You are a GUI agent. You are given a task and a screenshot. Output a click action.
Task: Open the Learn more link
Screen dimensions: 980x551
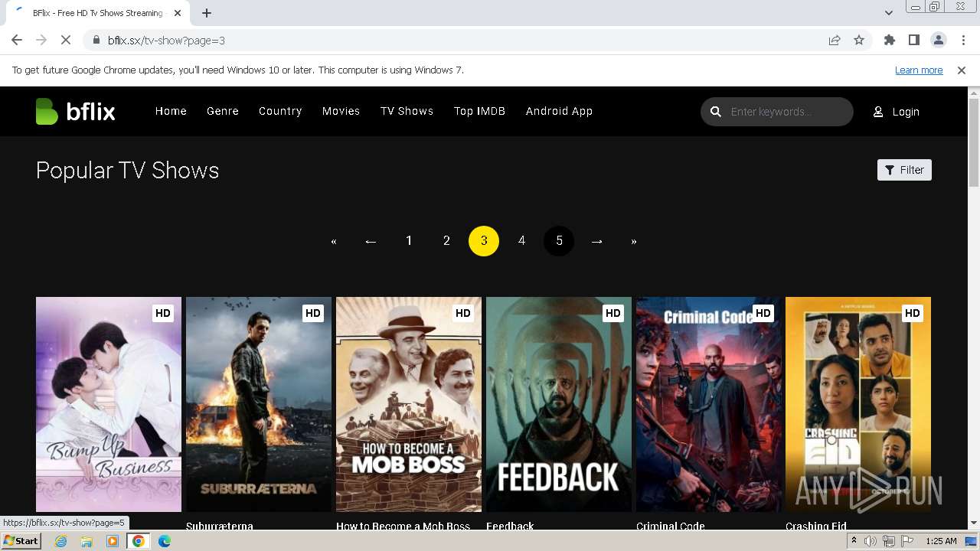pyautogui.click(x=919, y=70)
